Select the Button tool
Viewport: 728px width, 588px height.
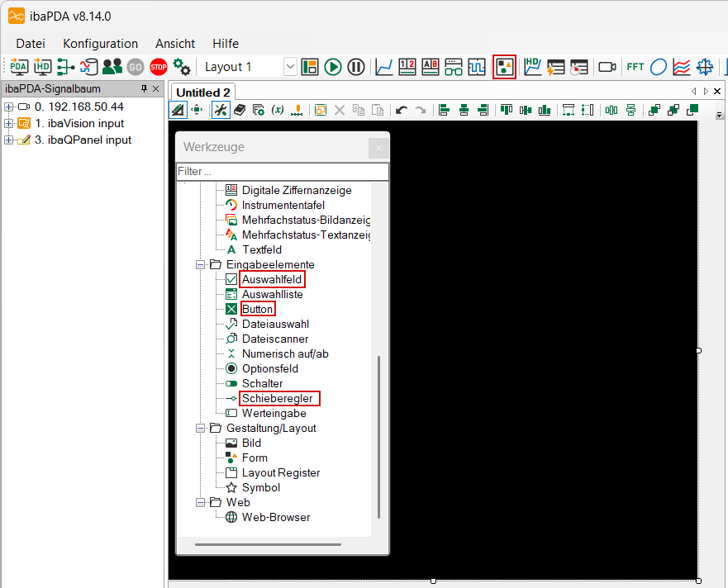[x=258, y=309]
